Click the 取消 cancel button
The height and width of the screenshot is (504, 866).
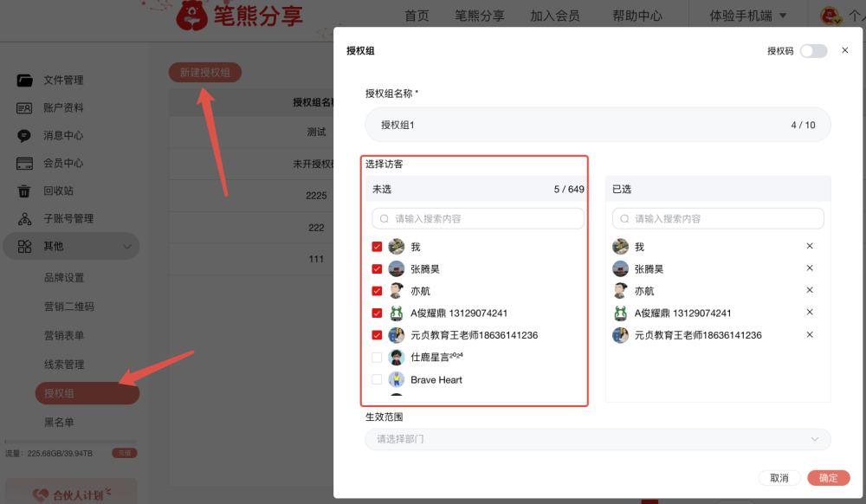click(779, 478)
